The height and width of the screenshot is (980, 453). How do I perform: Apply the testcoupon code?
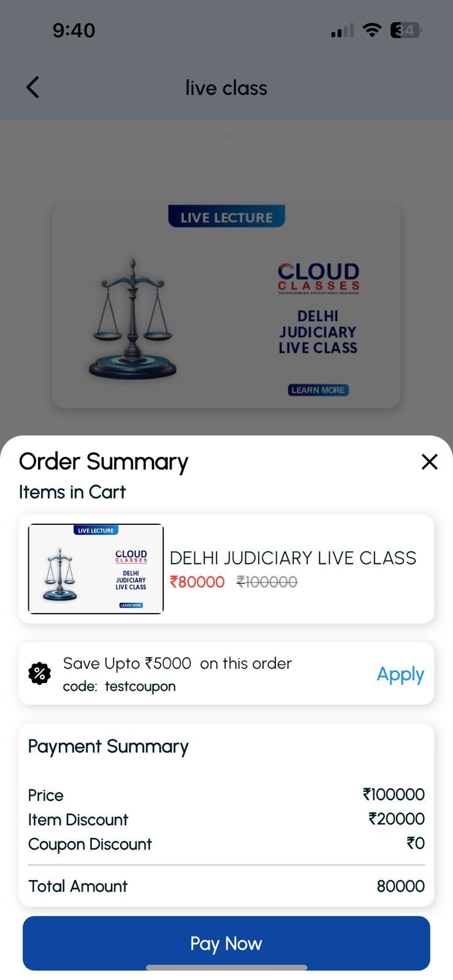point(400,674)
